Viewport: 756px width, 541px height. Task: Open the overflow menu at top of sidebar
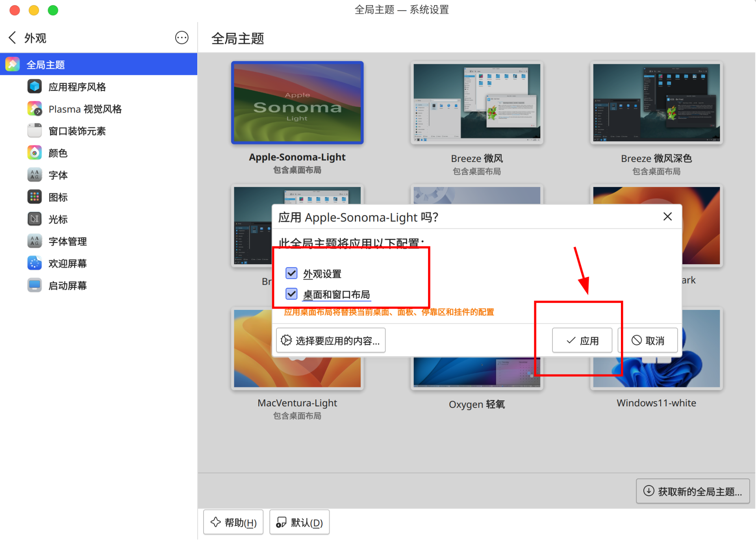182,37
